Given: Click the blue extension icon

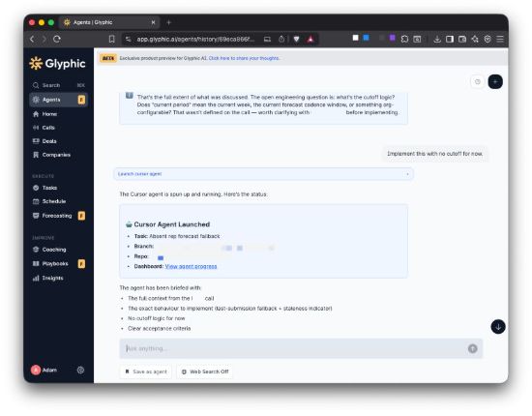Looking at the screenshot, I should [x=366, y=38].
